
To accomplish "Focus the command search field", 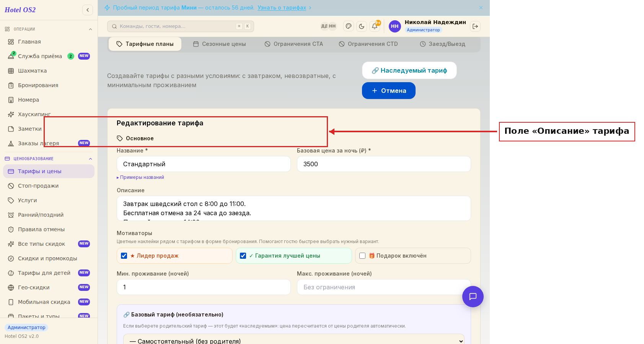I will (x=181, y=26).
